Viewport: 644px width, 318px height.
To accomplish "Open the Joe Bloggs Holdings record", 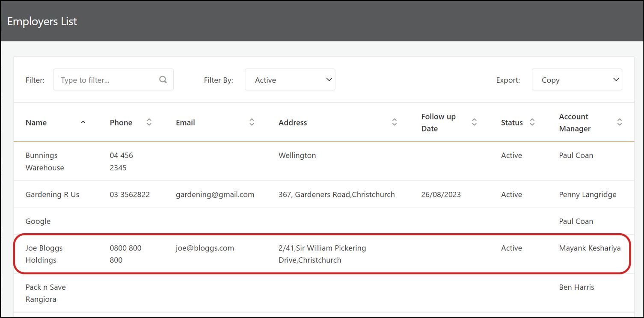I will pyautogui.click(x=44, y=254).
